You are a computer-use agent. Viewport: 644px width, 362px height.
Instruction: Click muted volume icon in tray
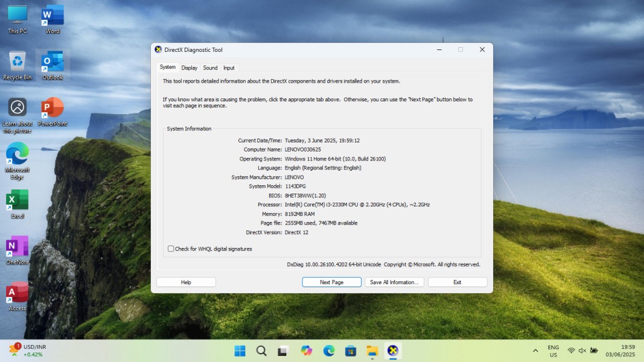(582, 351)
